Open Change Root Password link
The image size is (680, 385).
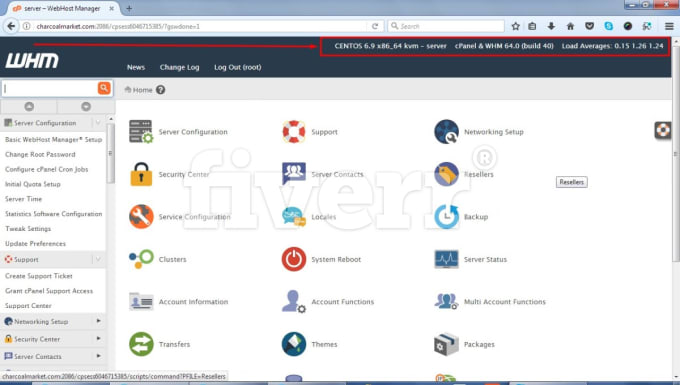pyautogui.click(x=40, y=154)
